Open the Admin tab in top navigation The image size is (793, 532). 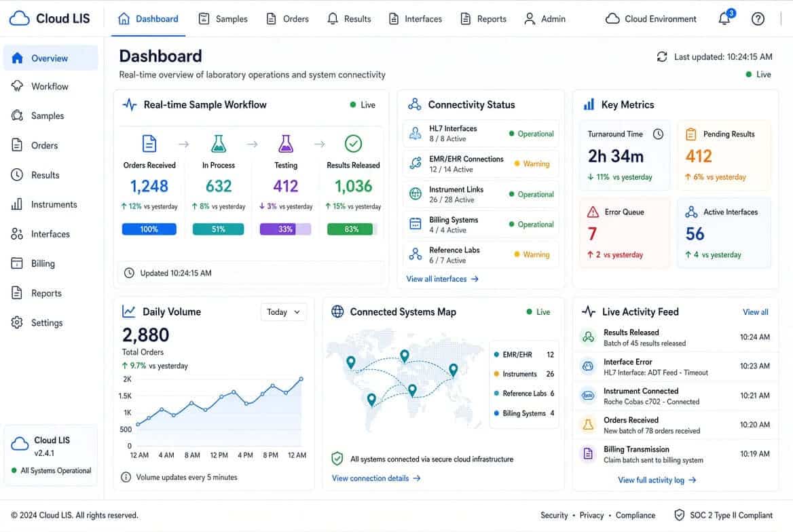(x=545, y=19)
